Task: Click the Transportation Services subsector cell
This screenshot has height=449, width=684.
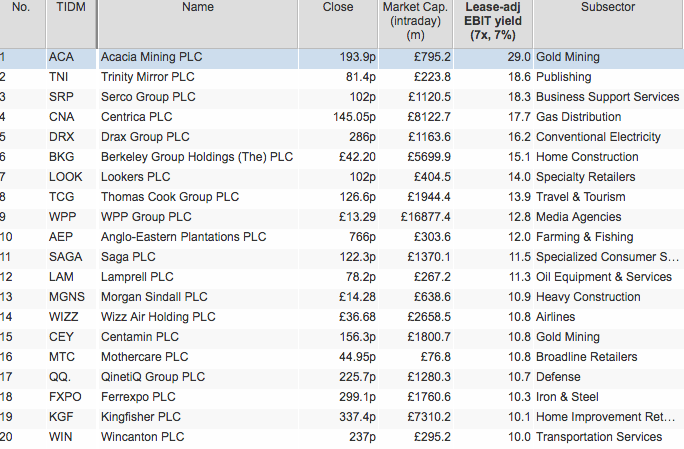Action: [x=599, y=438]
